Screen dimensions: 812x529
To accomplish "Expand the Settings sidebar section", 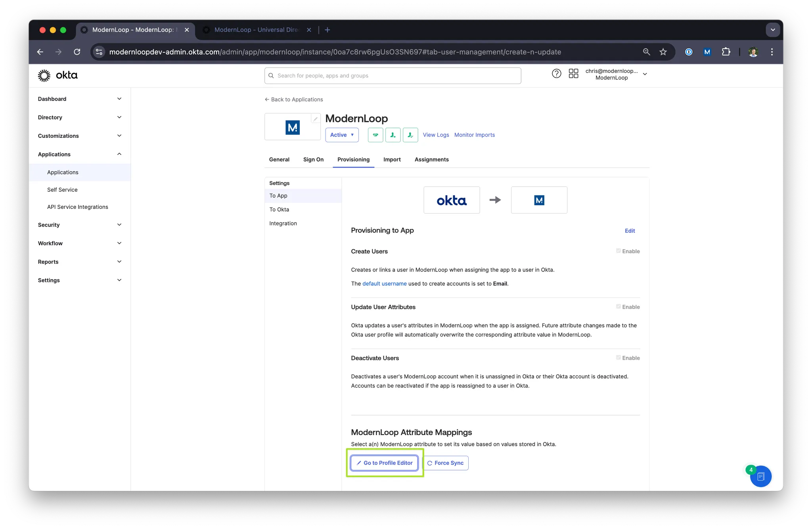I will pyautogui.click(x=80, y=280).
